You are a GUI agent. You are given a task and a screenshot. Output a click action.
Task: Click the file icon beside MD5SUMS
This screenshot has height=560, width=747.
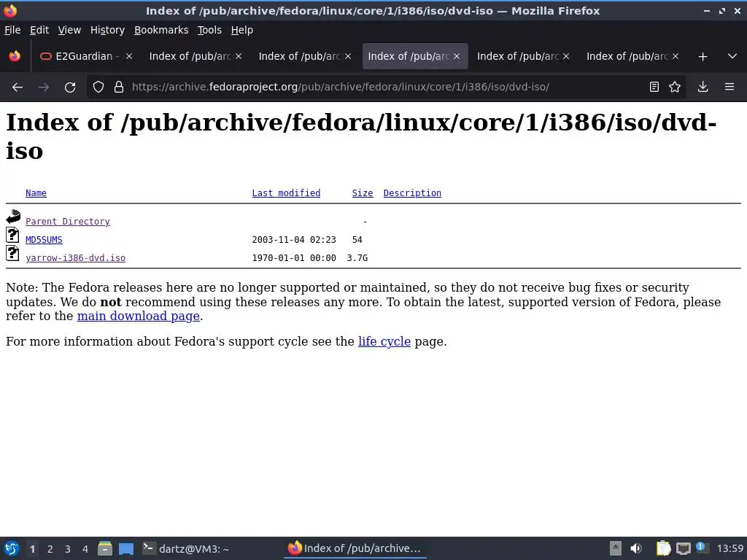[x=13, y=235]
